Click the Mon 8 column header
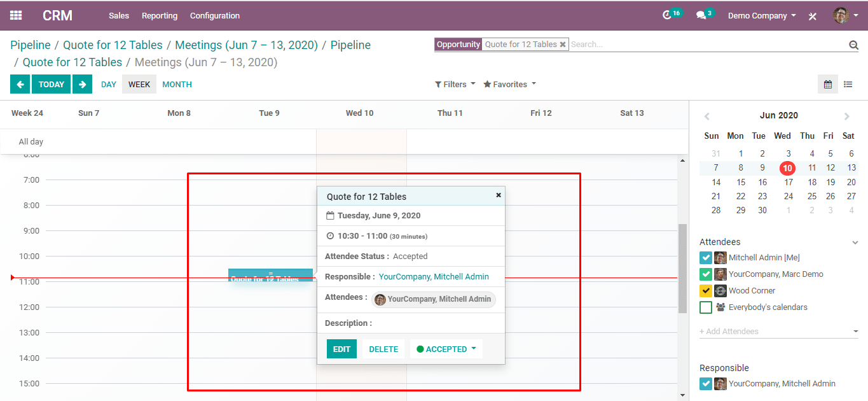Viewport: 868px width, 401px height. (x=179, y=113)
